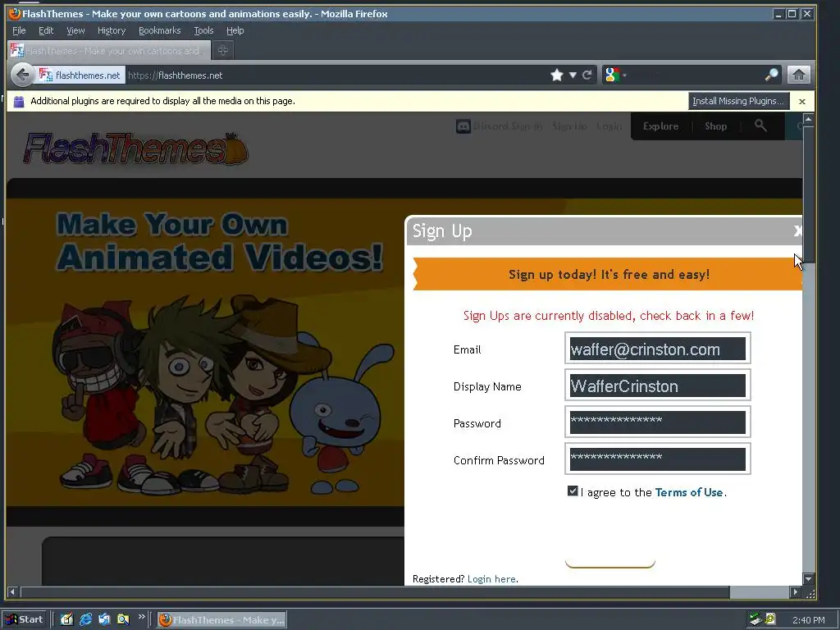Viewport: 840px width, 630px height.
Task: Click the Firefox icon in title bar
Action: pos(15,13)
